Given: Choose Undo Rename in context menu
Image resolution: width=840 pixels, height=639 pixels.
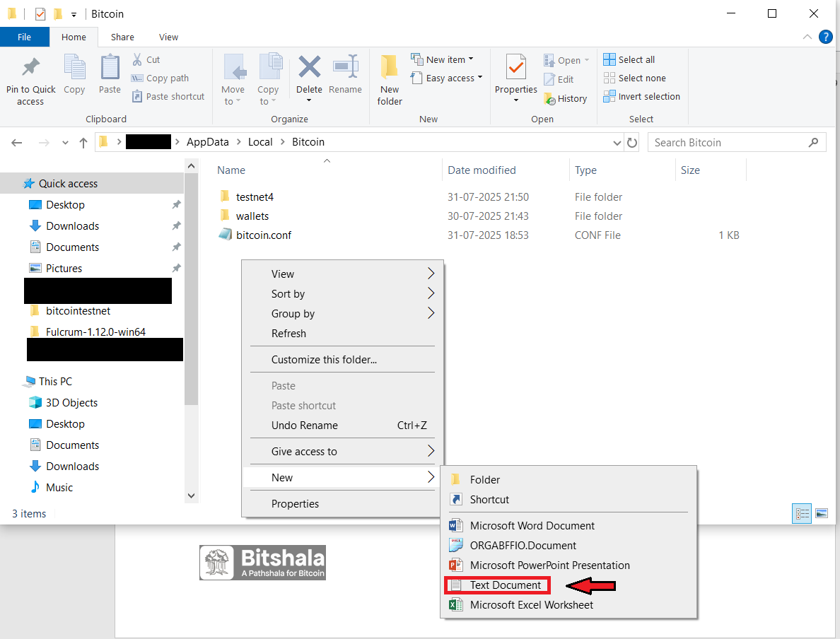Looking at the screenshot, I should click(x=343, y=426).
